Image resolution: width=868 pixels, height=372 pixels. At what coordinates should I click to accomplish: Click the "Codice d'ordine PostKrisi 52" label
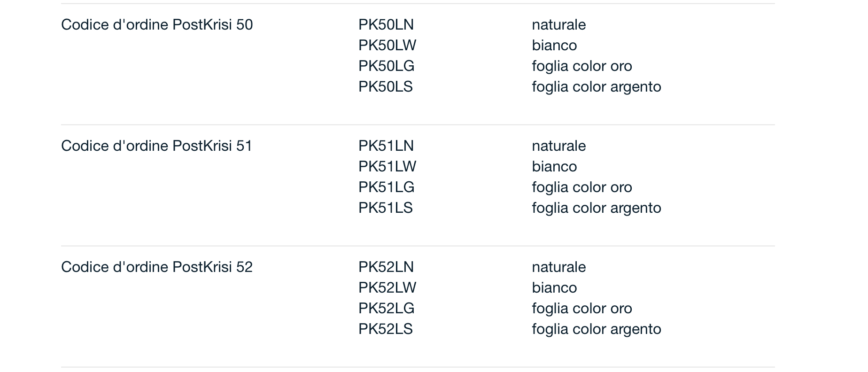(157, 267)
